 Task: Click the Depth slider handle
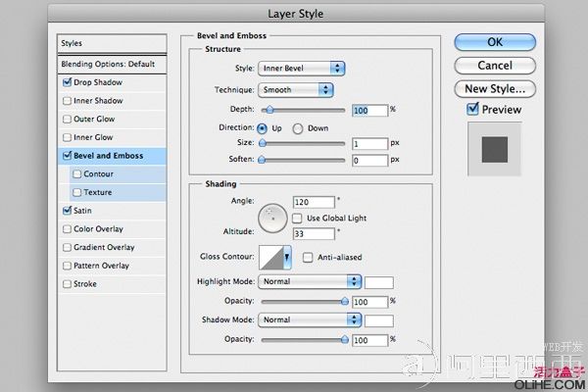[269, 110]
